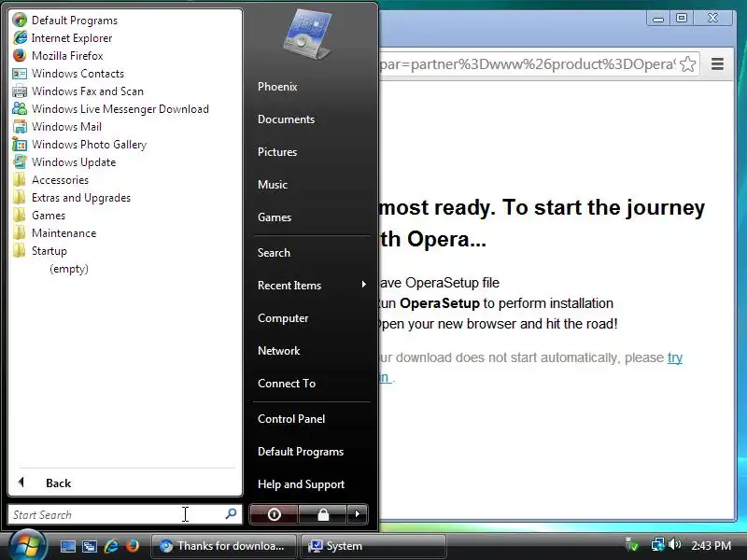Switch to the System taskbar button
This screenshot has width=747, height=560.
click(x=373, y=546)
